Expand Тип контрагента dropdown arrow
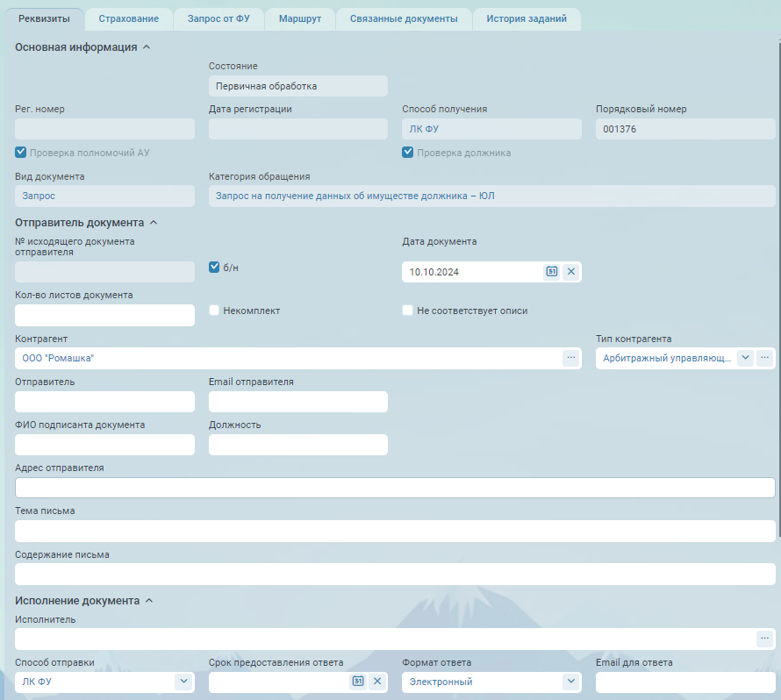Image resolution: width=781 pixels, height=700 pixels. pos(745,358)
